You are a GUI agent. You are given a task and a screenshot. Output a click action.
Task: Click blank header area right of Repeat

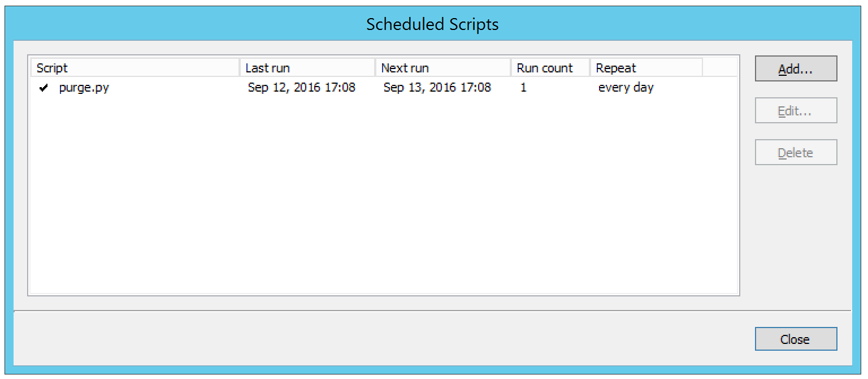719,68
